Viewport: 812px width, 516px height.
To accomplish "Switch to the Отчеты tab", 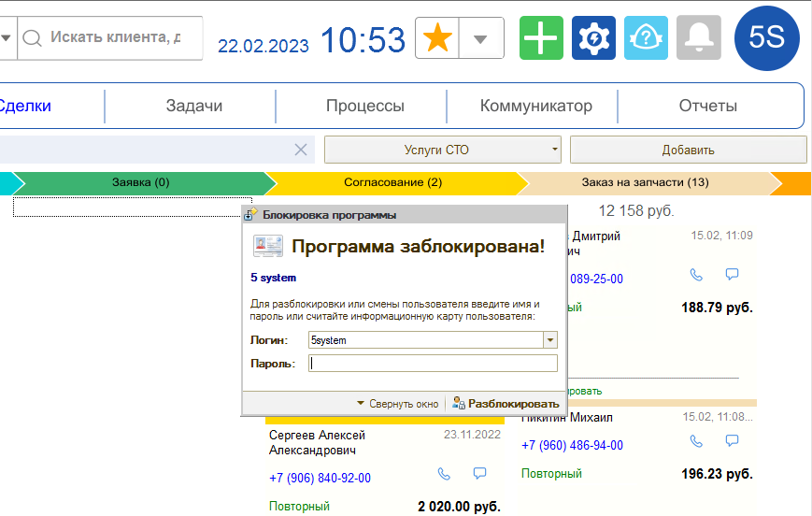I will [708, 106].
